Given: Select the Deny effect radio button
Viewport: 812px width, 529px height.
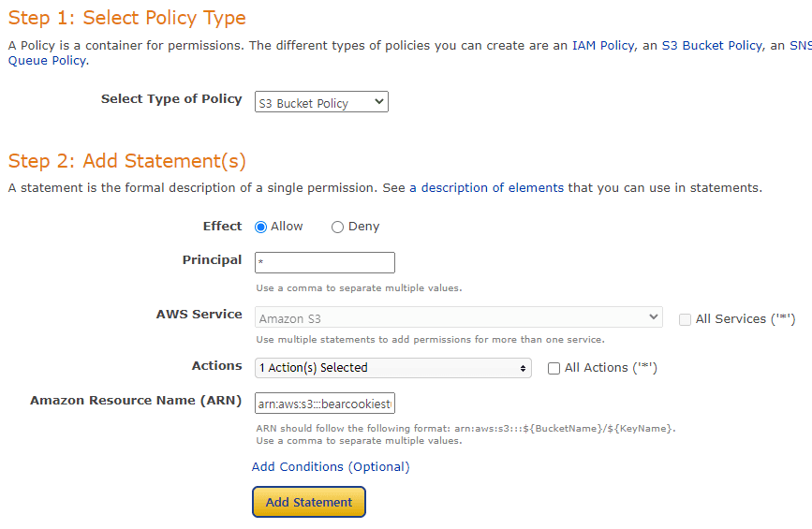Looking at the screenshot, I should [337, 227].
